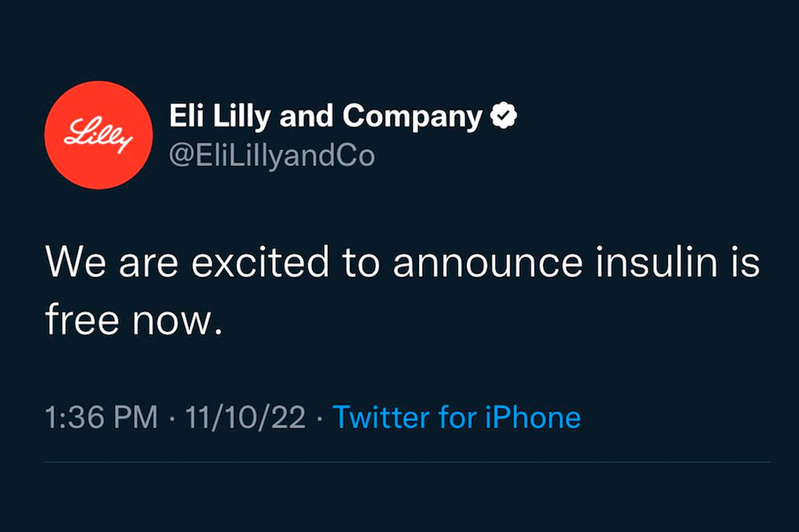Click the word "Company" in the display name

click(413, 118)
